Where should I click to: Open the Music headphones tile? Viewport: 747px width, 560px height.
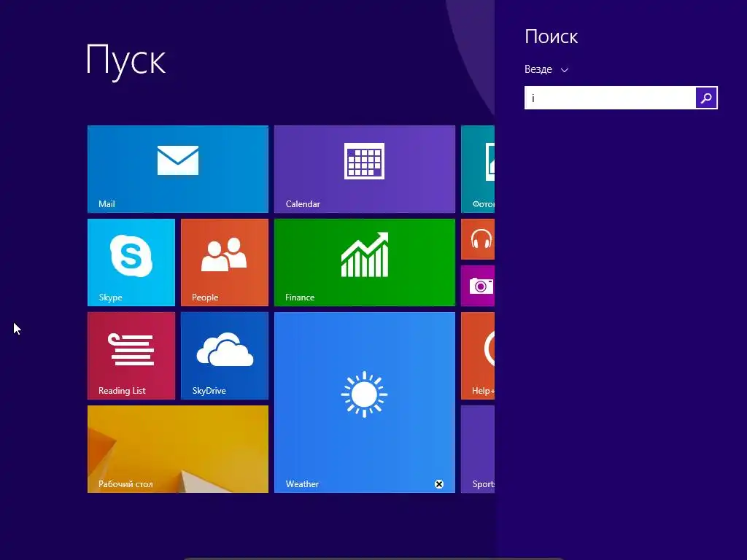click(x=478, y=239)
